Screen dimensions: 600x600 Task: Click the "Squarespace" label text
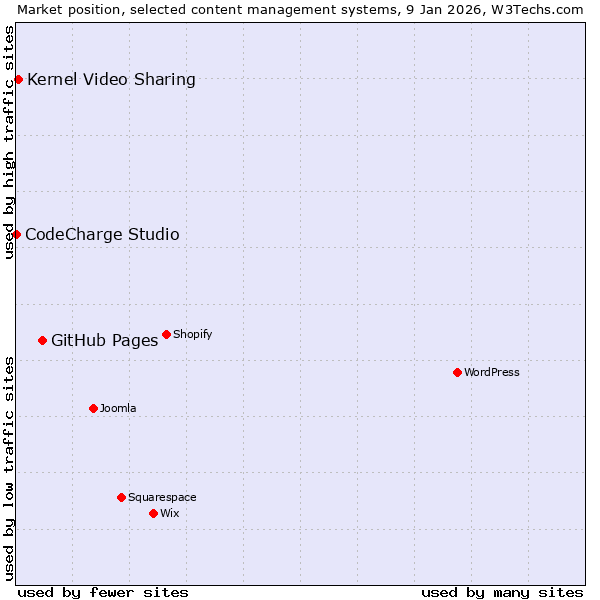click(x=162, y=497)
